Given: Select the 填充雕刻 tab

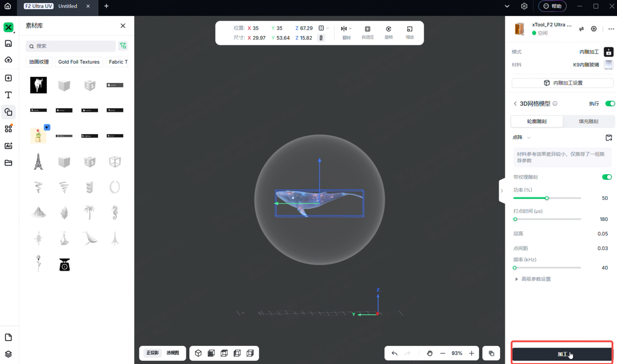Looking at the screenshot, I should click(588, 121).
